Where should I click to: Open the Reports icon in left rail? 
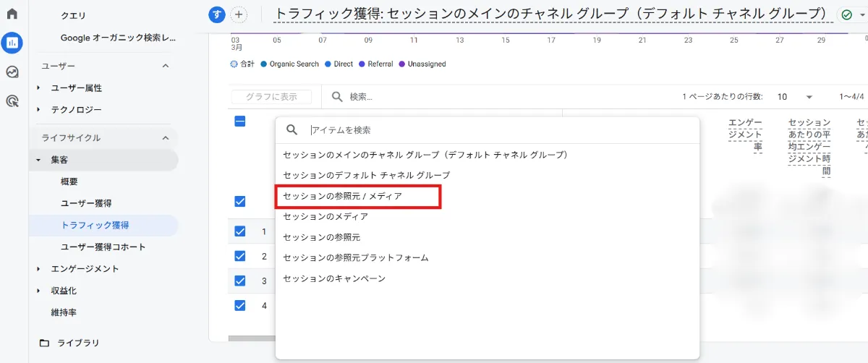[12, 43]
